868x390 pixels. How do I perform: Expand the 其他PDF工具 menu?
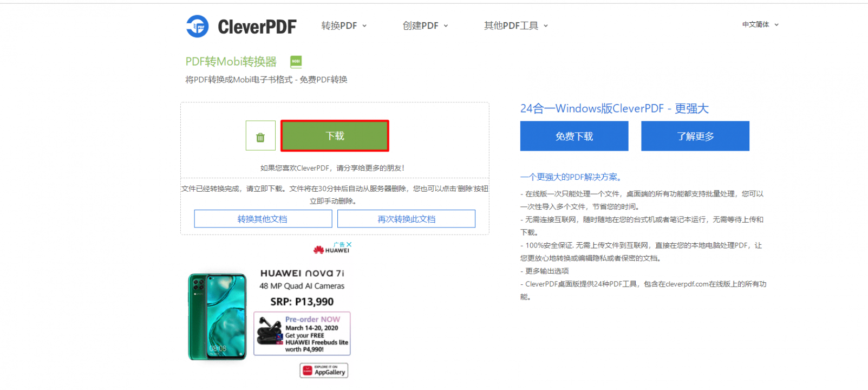click(x=516, y=25)
